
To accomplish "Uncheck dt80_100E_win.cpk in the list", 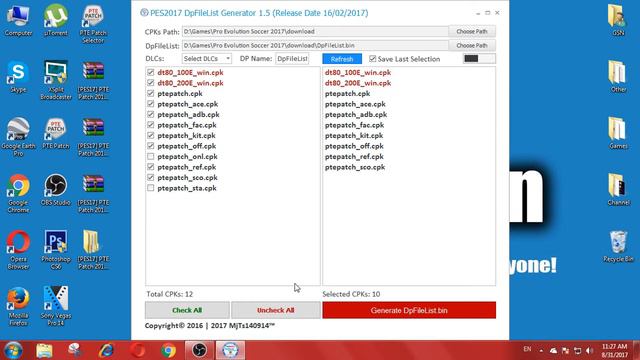I will [x=151, y=72].
